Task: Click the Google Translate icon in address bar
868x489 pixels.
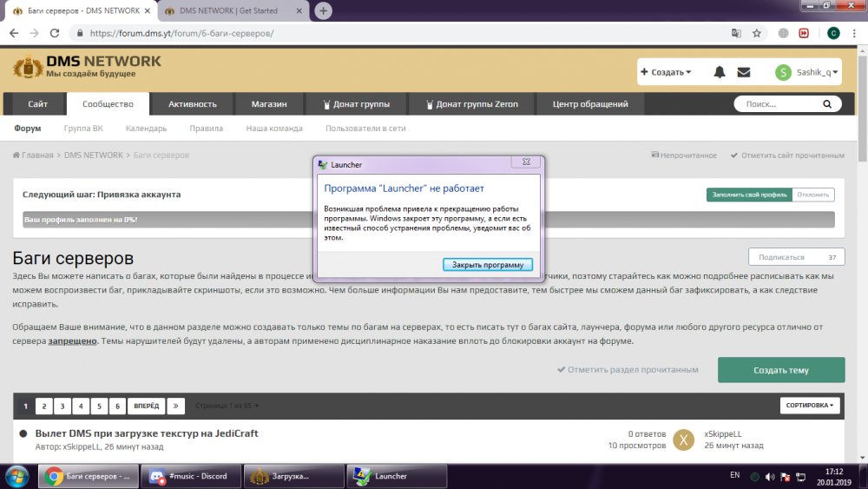Action: (736, 33)
